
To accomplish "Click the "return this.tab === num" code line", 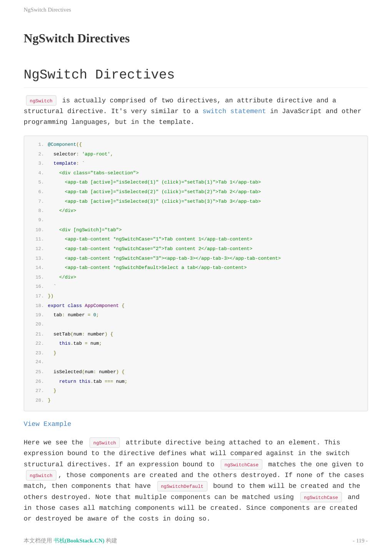I will pyautogui.click(x=93, y=381).
